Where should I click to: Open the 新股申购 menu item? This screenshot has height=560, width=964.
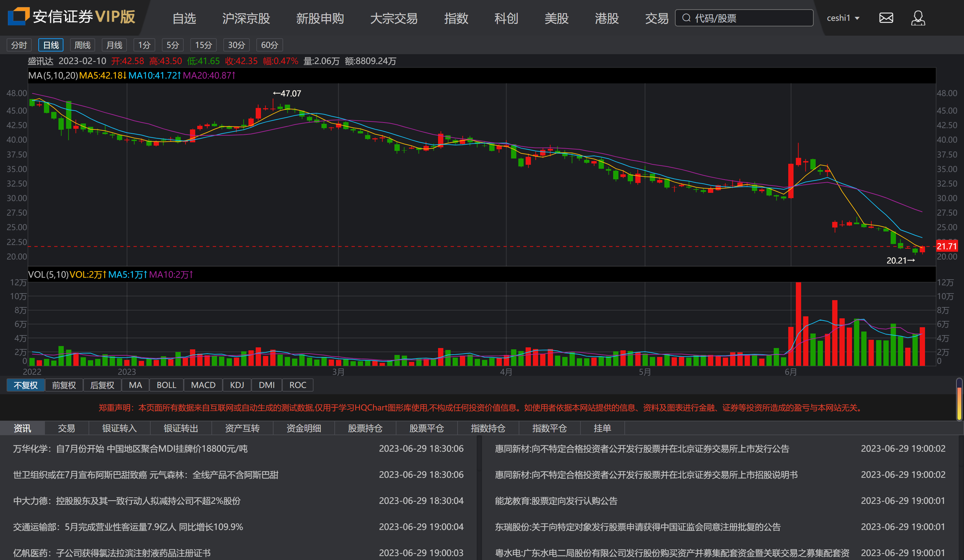(x=320, y=18)
